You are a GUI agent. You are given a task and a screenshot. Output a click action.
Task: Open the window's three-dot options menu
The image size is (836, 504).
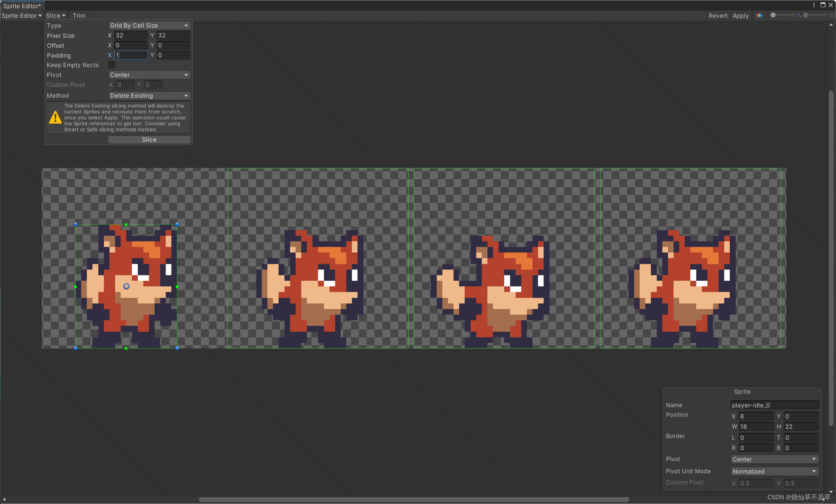tap(814, 5)
